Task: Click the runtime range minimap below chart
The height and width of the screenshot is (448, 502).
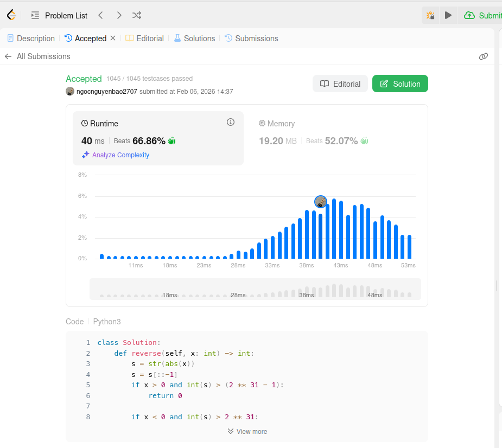Action: pyautogui.click(x=255, y=289)
